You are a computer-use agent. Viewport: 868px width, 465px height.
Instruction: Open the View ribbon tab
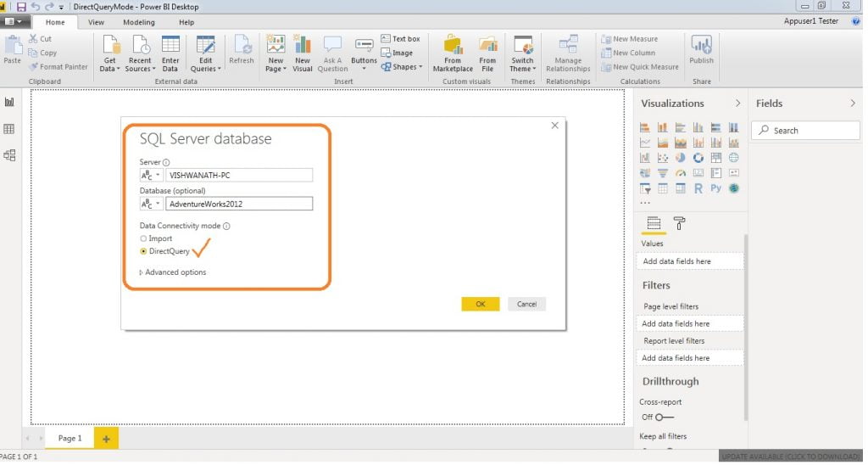[x=96, y=22]
